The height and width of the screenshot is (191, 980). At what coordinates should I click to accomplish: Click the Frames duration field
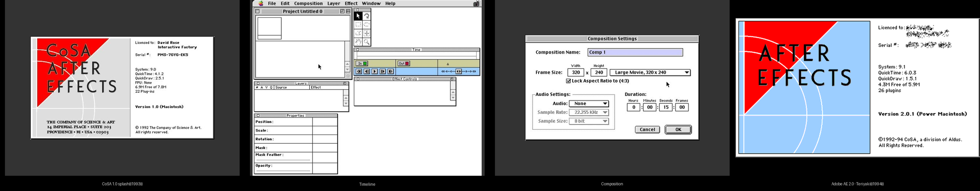tap(682, 107)
